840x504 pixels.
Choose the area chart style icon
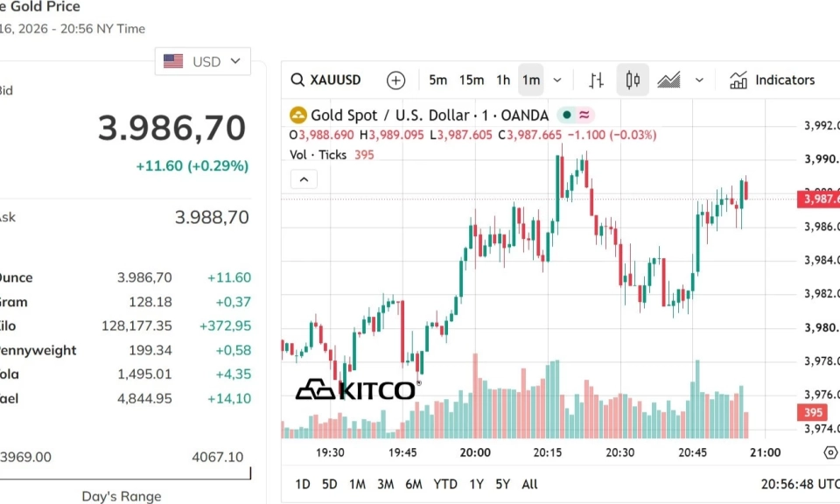coord(668,80)
